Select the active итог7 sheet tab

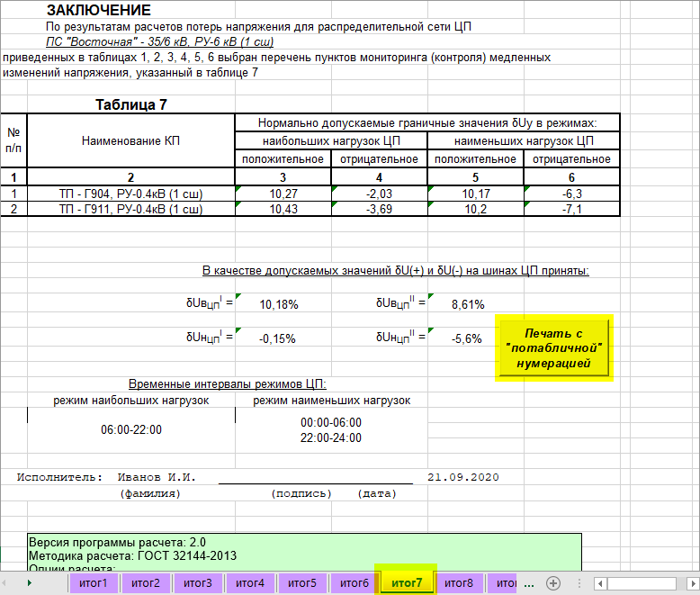[407, 583]
